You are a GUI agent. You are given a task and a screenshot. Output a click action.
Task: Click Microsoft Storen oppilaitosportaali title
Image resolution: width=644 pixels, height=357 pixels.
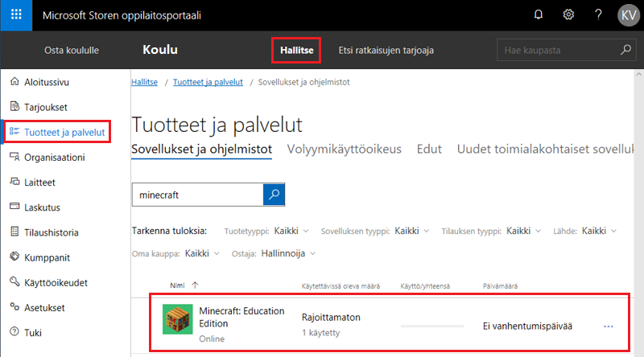122,15
